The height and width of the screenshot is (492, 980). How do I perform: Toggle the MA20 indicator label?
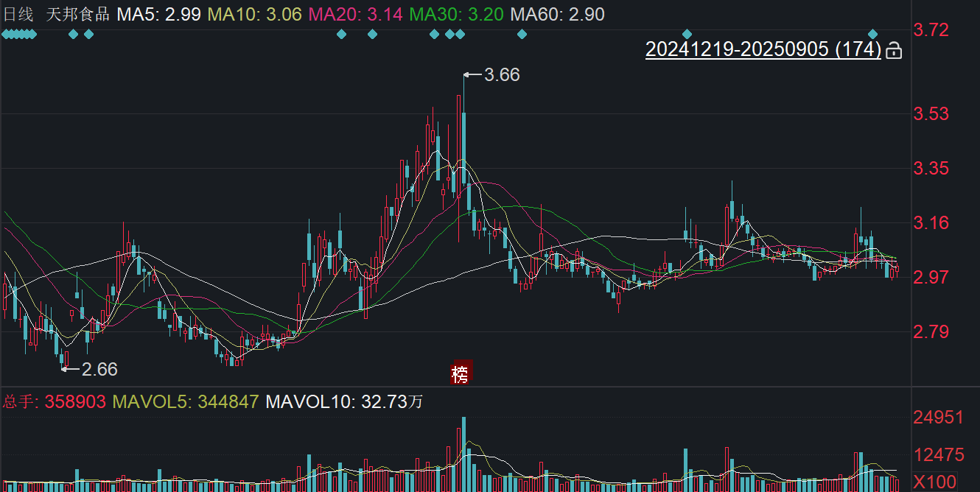point(355,14)
